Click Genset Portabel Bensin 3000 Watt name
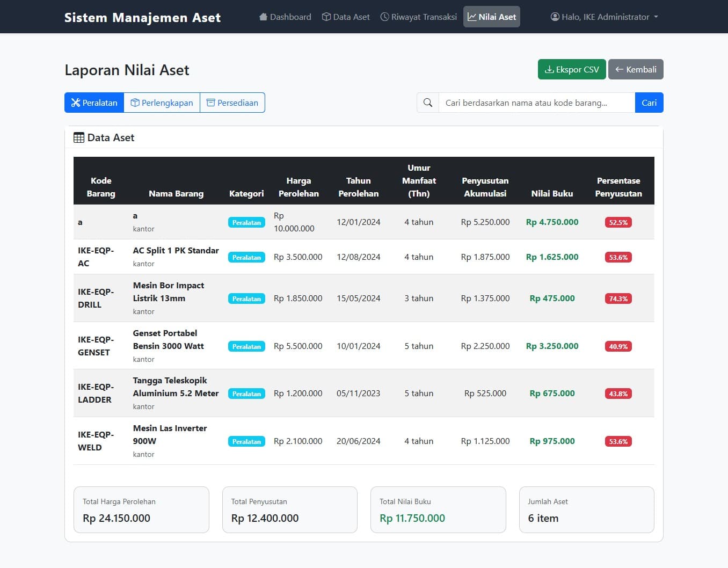The width and height of the screenshot is (728, 568). [x=169, y=339]
